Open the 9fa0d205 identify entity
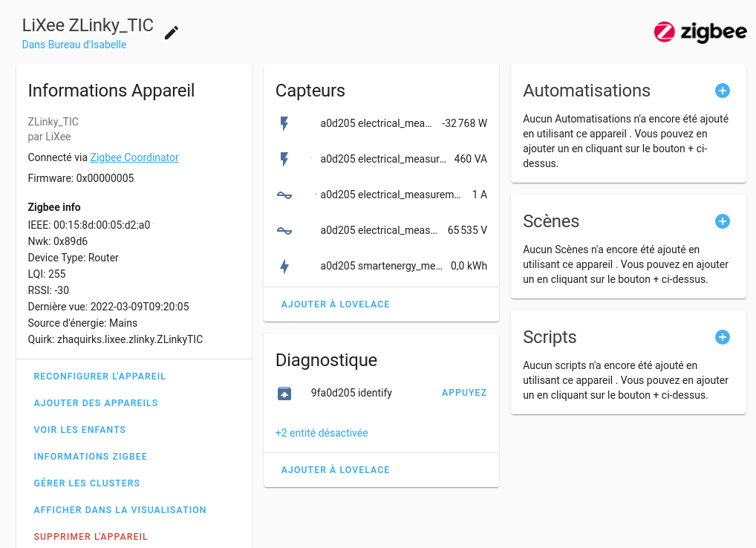 coord(351,393)
